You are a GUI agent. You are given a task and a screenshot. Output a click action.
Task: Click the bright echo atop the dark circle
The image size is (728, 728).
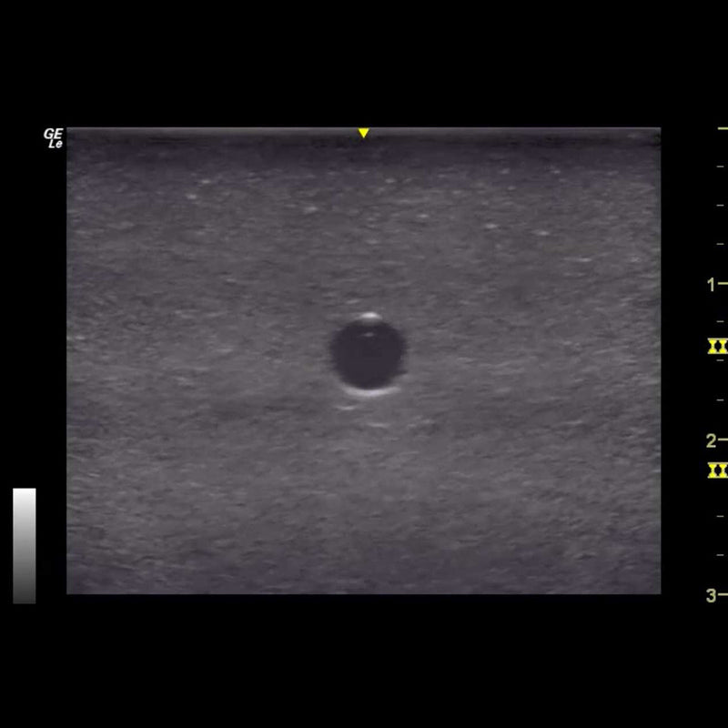[x=369, y=318]
